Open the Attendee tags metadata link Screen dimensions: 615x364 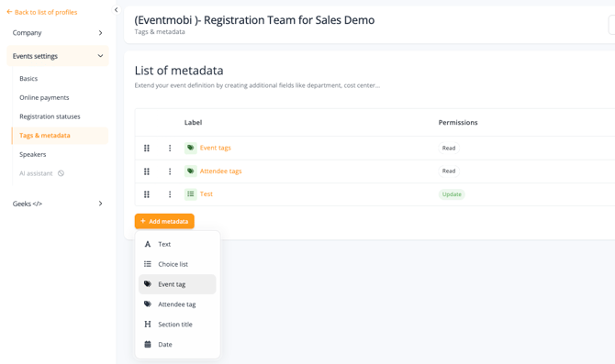(221, 171)
